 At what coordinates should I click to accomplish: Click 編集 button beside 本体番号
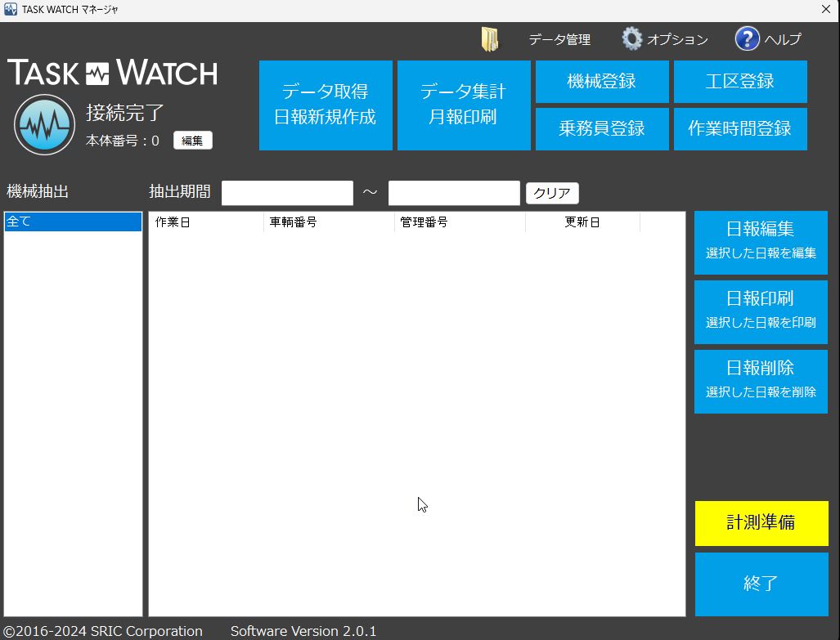(192, 141)
